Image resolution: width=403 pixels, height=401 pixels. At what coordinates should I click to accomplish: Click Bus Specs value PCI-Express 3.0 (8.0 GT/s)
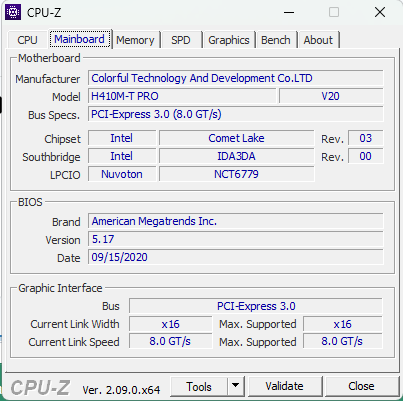[236, 114]
